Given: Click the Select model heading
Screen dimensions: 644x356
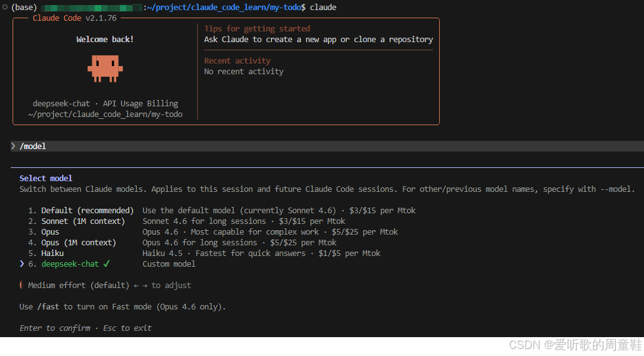Looking at the screenshot, I should 46,179.
